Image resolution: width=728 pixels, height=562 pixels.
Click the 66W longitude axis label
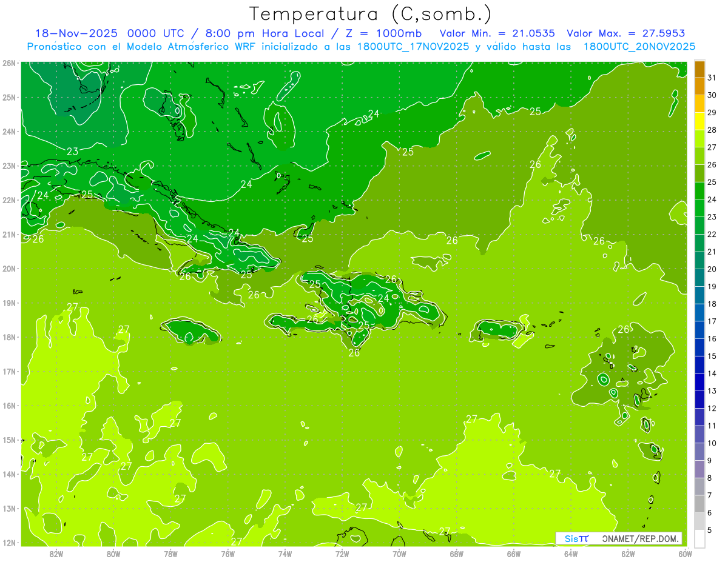point(514,554)
